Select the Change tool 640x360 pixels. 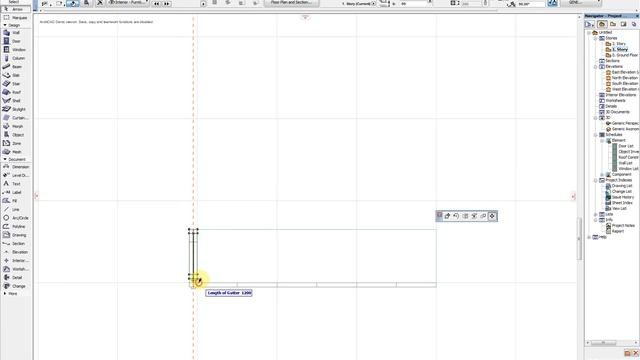(x=16, y=286)
